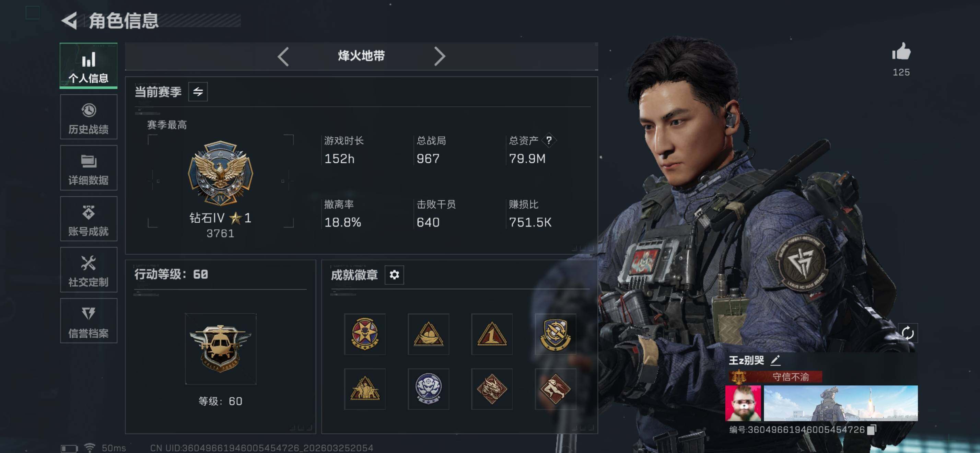Toggle the 当前赛季 season switch button
Viewport: 980px width, 453px height.
coord(198,92)
